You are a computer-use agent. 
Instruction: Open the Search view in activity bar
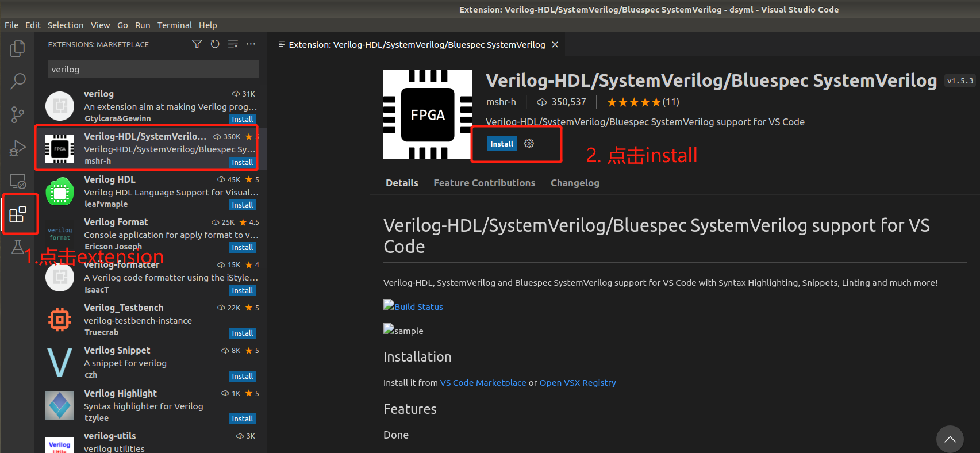(x=18, y=81)
